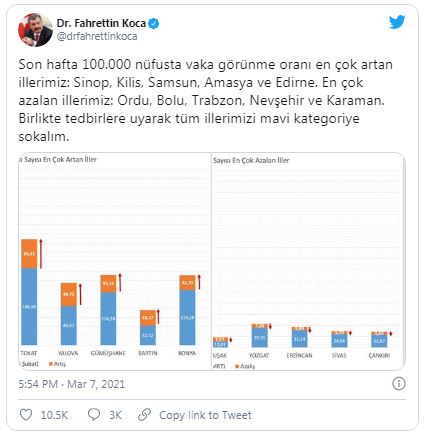Click the Twitter bird logo

[x=397, y=22]
